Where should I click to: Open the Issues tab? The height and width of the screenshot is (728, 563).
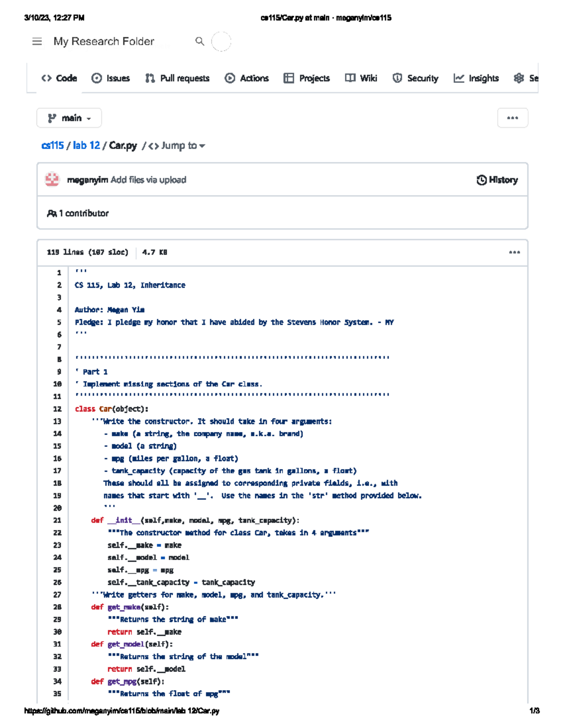[x=111, y=78]
